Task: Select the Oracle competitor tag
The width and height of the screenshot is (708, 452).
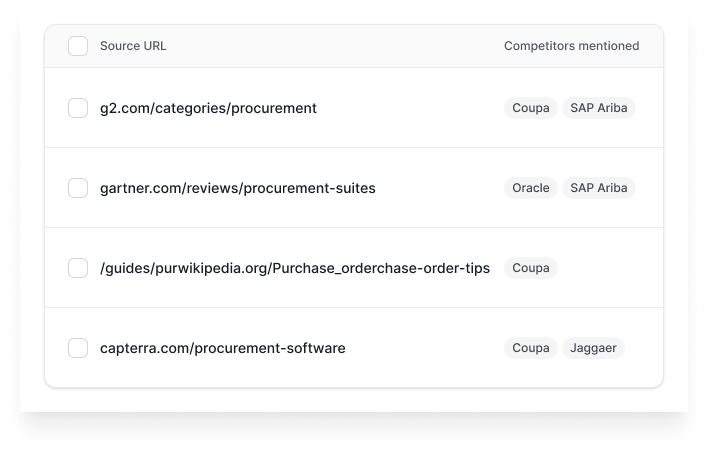Action: click(x=531, y=188)
